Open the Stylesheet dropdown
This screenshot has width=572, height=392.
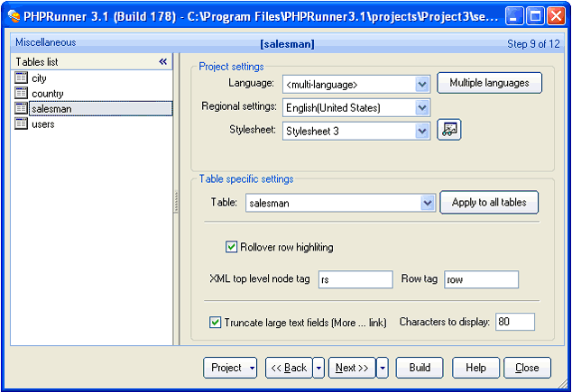point(422,132)
